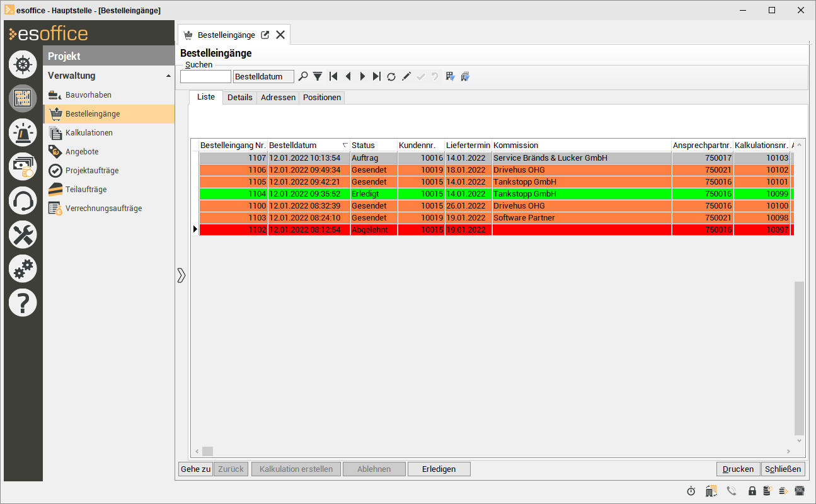Click the Schließen button

[783, 469]
